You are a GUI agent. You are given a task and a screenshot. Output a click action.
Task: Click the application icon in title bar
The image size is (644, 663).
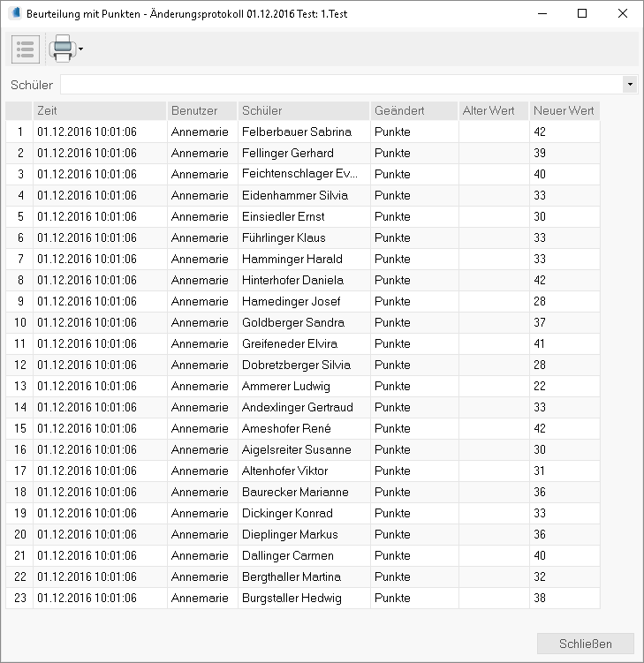15,13
